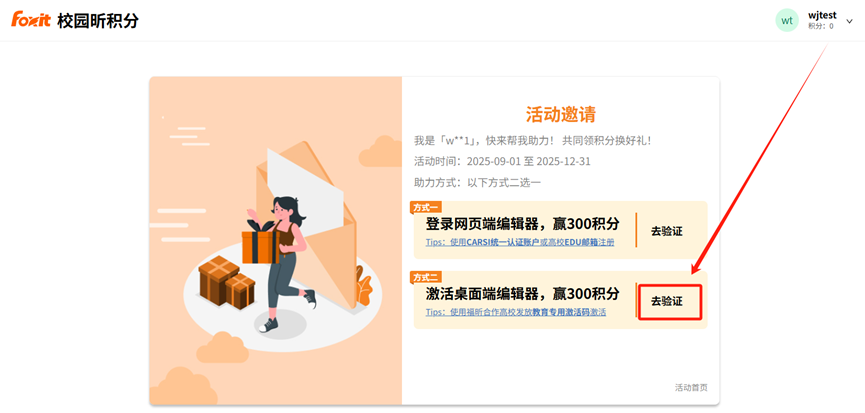Click the wjtest username label
Screen dimensions: 865x413
[822, 15]
